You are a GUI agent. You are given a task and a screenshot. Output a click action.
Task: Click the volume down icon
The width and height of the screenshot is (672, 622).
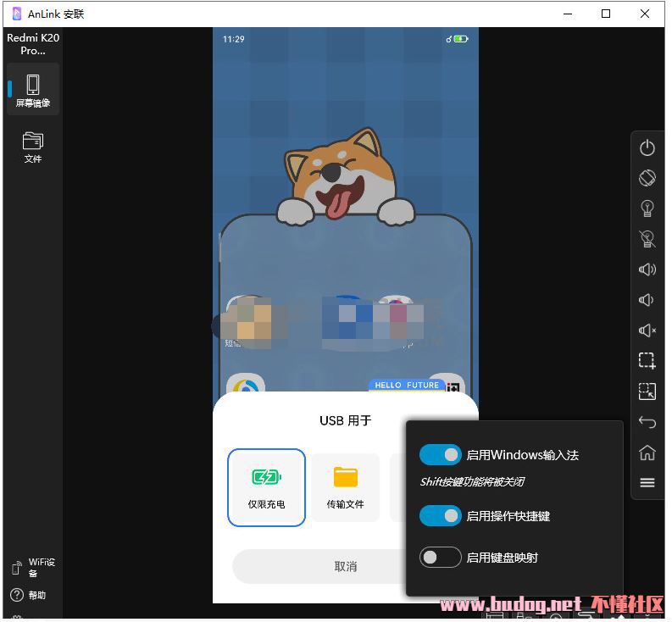click(647, 300)
